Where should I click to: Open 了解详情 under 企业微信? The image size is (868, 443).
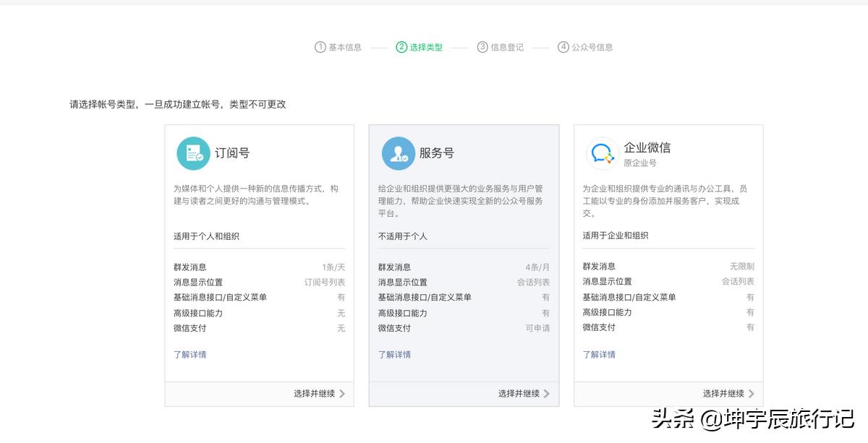[x=599, y=354]
